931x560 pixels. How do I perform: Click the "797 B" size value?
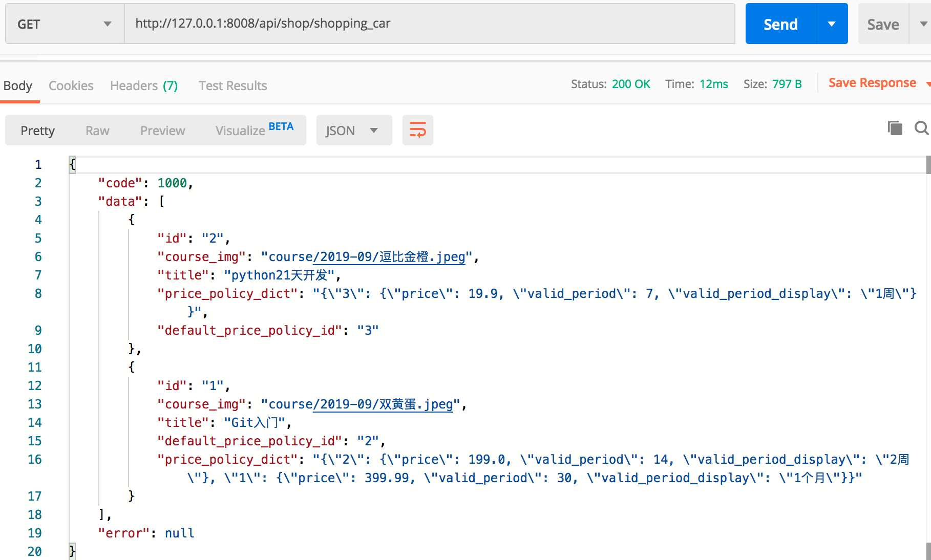point(787,84)
